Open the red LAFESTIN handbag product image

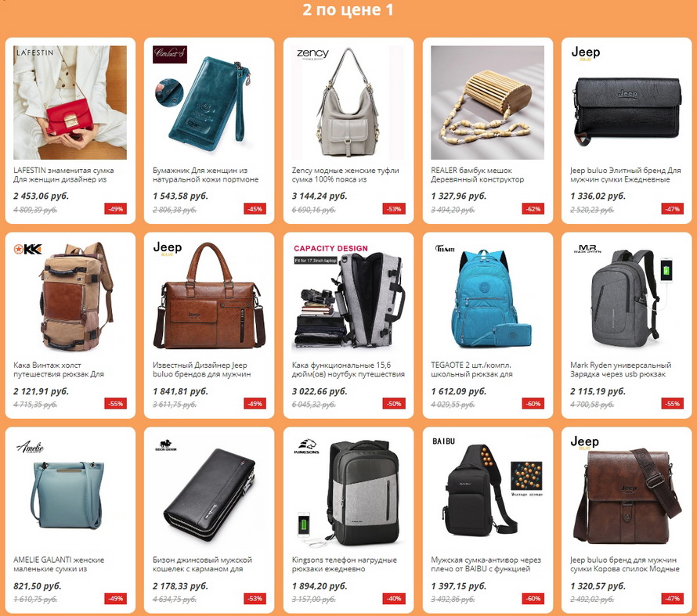point(70,103)
